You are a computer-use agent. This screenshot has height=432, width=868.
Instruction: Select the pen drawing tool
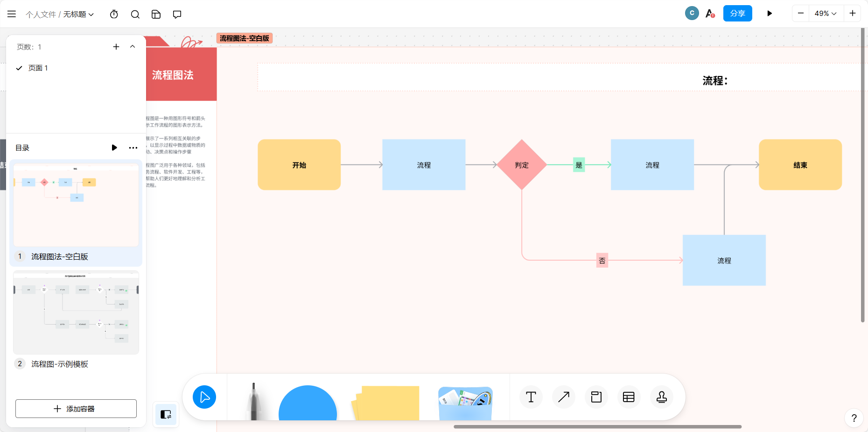(x=253, y=402)
